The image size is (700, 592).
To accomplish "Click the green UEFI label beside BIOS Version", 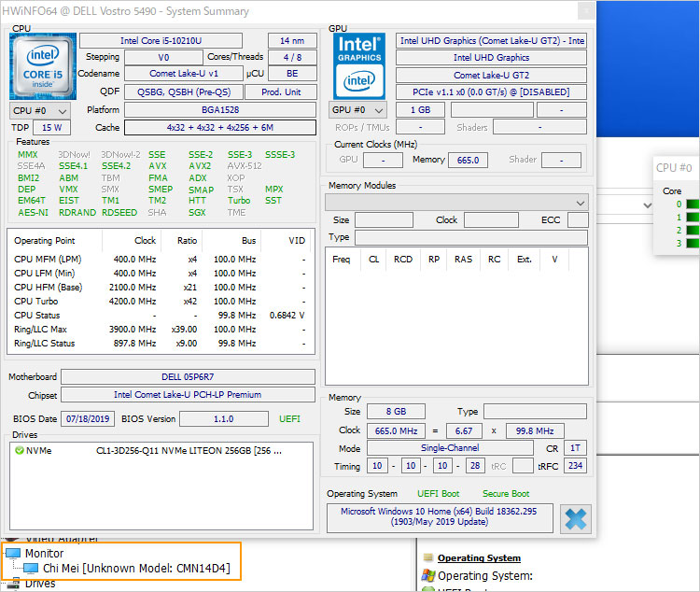I will tap(289, 419).
